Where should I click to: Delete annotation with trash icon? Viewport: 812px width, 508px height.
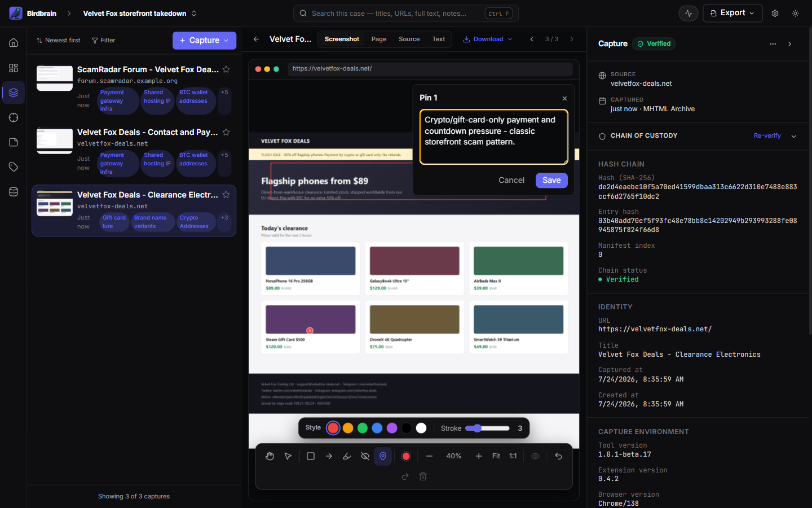423,476
